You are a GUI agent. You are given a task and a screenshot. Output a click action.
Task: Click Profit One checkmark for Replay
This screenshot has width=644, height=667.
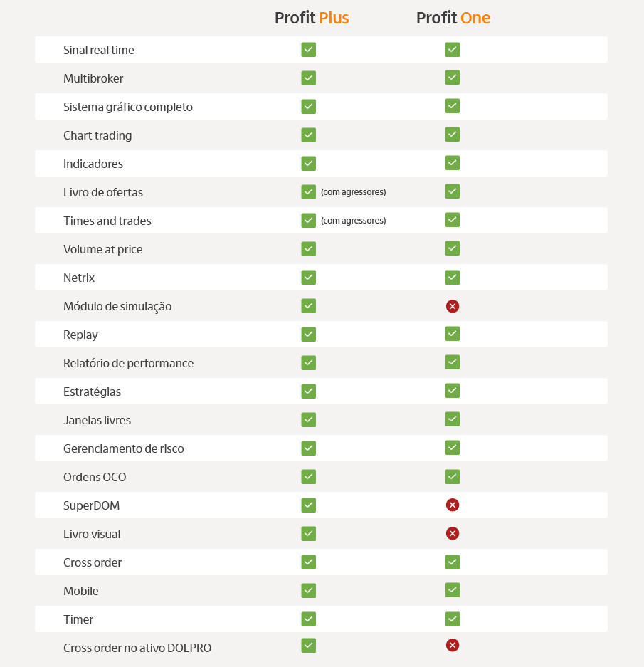pyautogui.click(x=452, y=334)
